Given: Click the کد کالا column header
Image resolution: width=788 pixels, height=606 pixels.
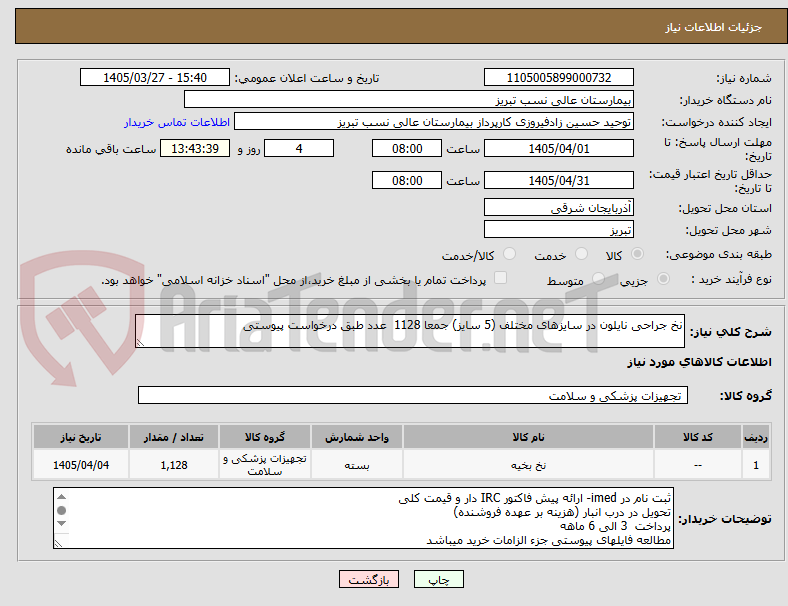Looking at the screenshot, I should coord(698,437).
